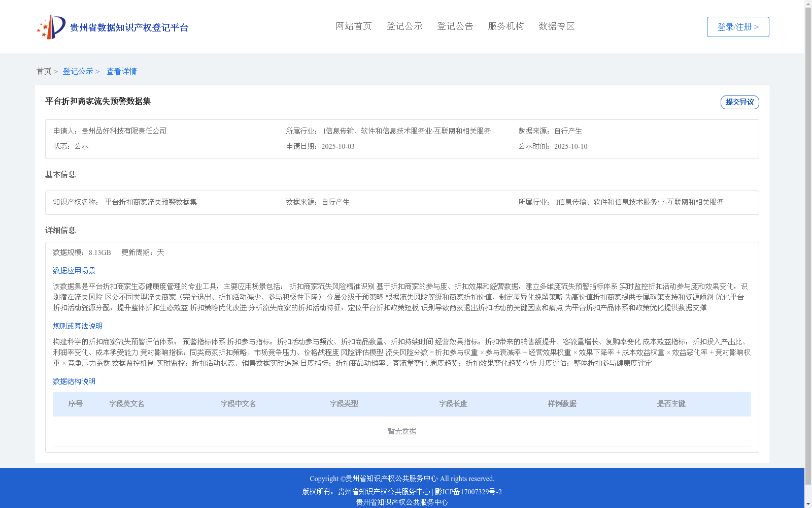Viewport: 812px width, 508px height.
Task: Click the scrollbar down arrow
Action: [x=808, y=504]
